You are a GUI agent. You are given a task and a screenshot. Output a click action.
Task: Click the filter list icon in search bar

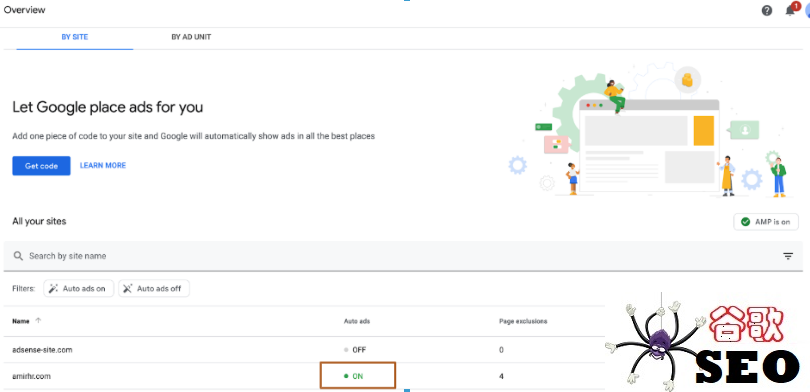click(788, 256)
